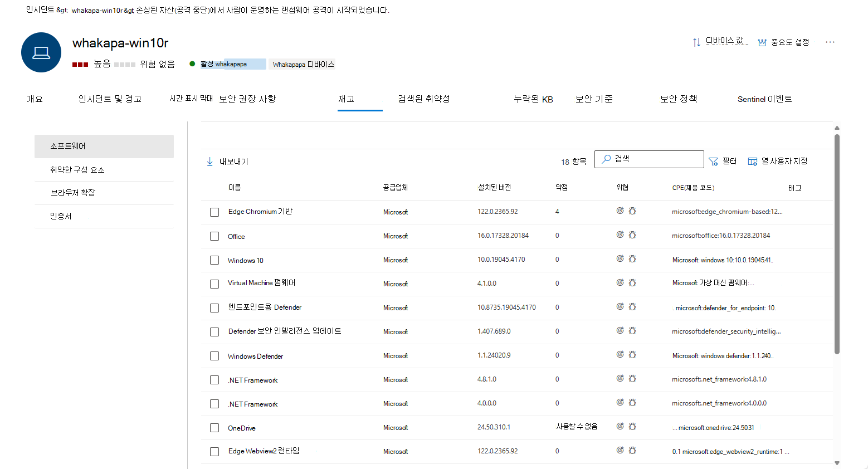This screenshot has width=868, height=469.
Task: Click the customize columns icon
Action: click(753, 162)
